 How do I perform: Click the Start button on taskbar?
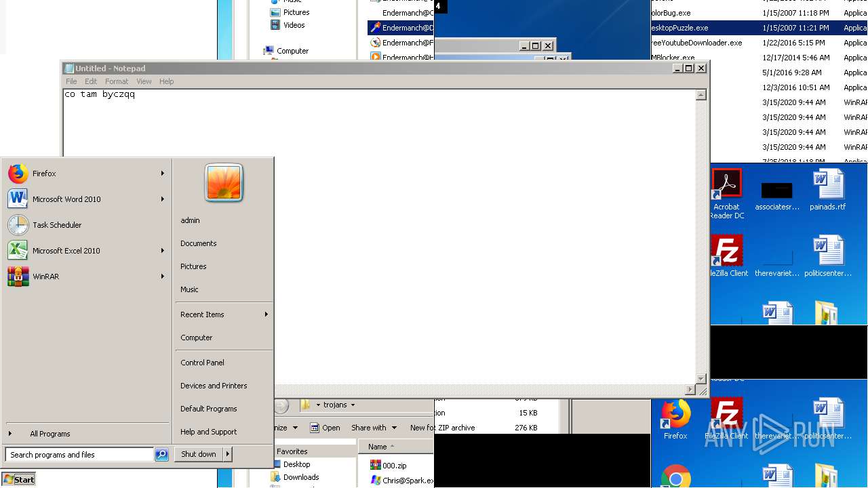(19, 479)
